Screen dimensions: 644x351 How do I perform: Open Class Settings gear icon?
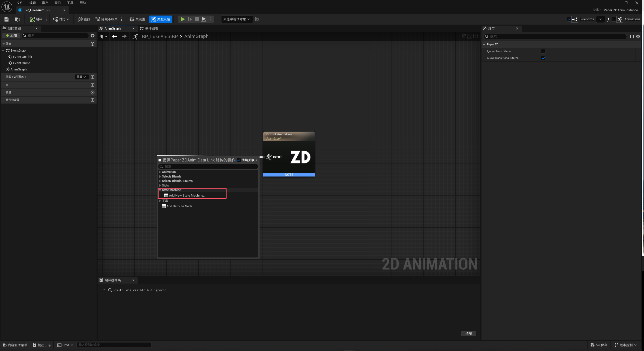click(132, 19)
